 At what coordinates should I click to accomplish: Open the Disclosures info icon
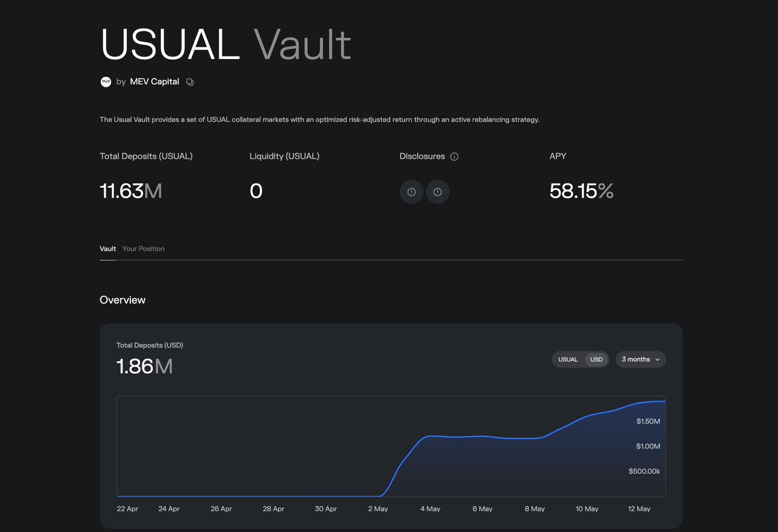pos(454,157)
